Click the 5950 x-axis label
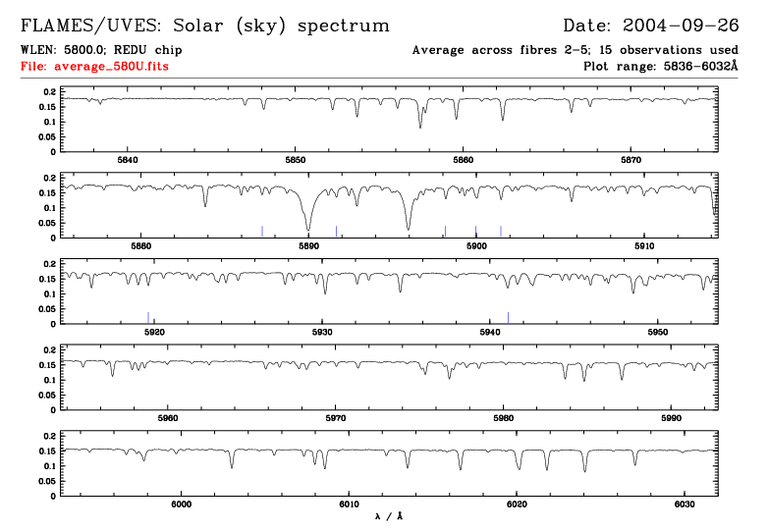Screen dimensions: 768x532 click(658, 333)
